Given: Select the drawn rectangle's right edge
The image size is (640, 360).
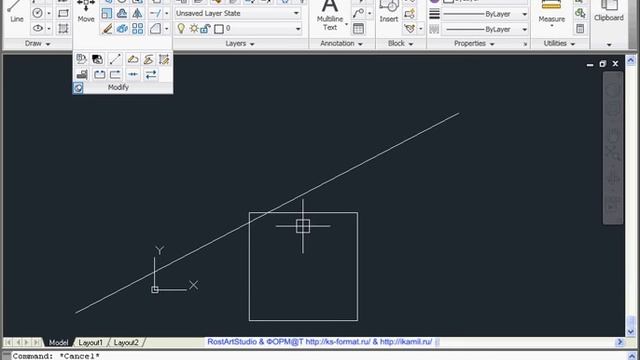Looking at the screenshot, I should pyautogui.click(x=358, y=266).
